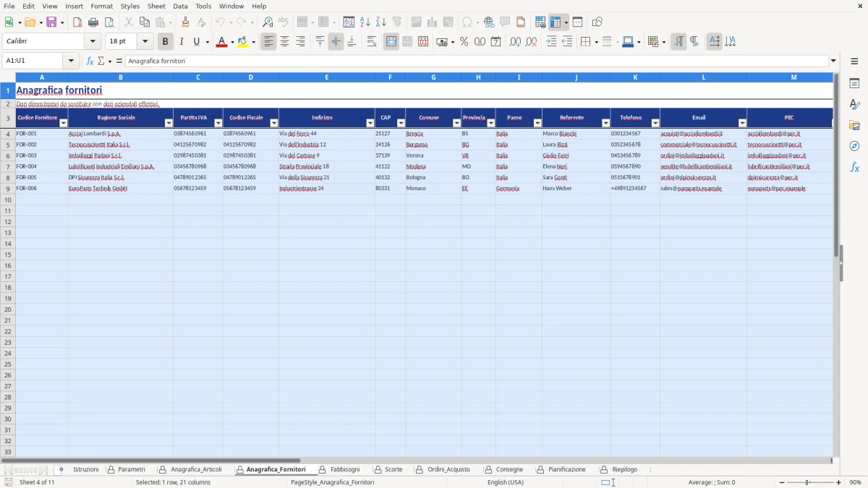Select cell with Hans Weber

coord(576,189)
